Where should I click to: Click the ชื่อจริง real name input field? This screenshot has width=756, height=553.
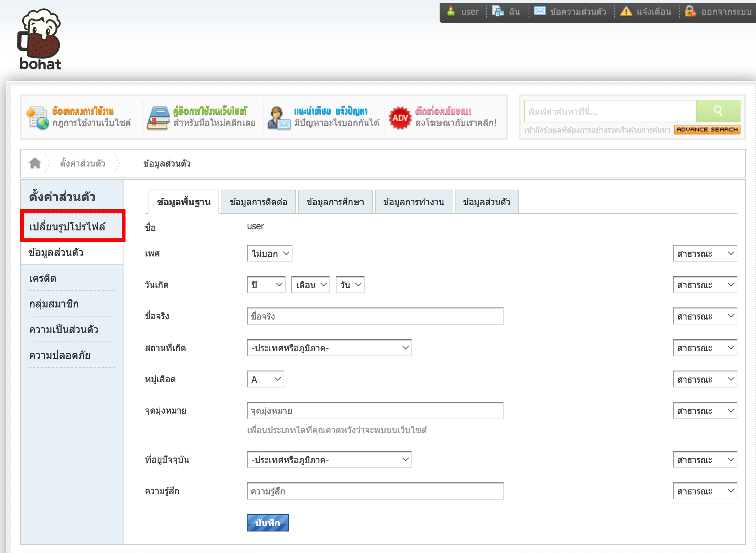pos(375,317)
